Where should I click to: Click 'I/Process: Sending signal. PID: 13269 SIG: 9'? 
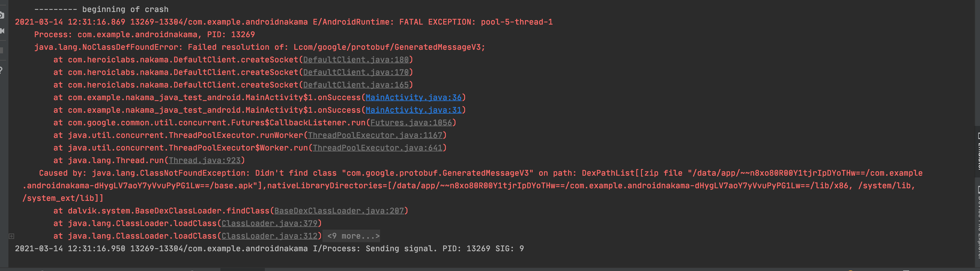418,249
